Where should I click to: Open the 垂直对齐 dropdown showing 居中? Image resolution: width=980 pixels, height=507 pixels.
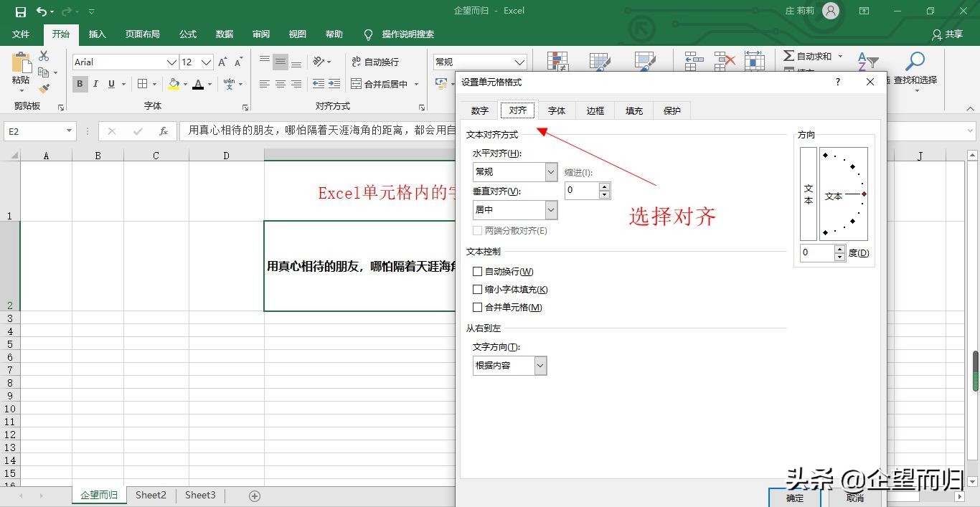[550, 209]
